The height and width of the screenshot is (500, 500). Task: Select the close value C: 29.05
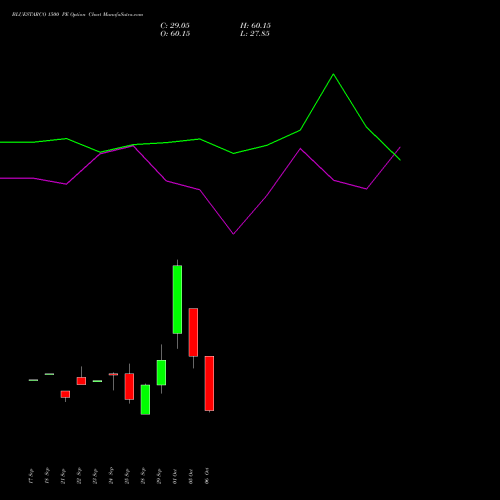tap(175, 26)
